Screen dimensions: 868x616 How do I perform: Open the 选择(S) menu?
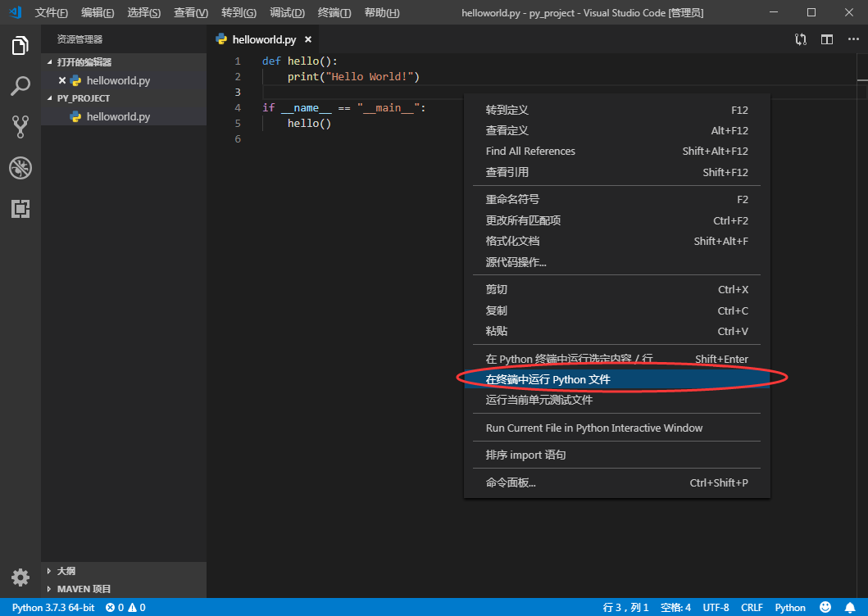(x=144, y=12)
